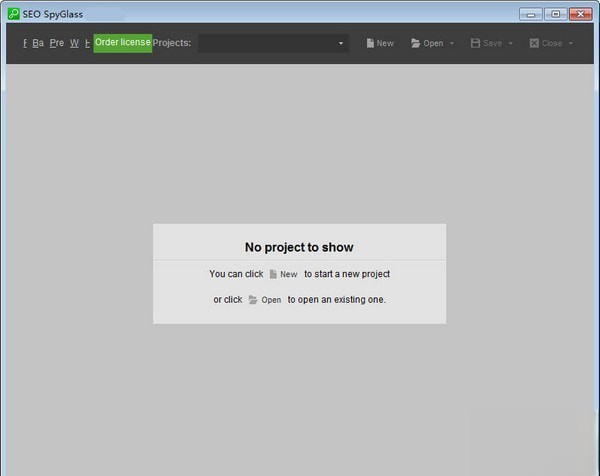600x476 pixels.
Task: Click Open in the No project message
Action: tap(271, 300)
